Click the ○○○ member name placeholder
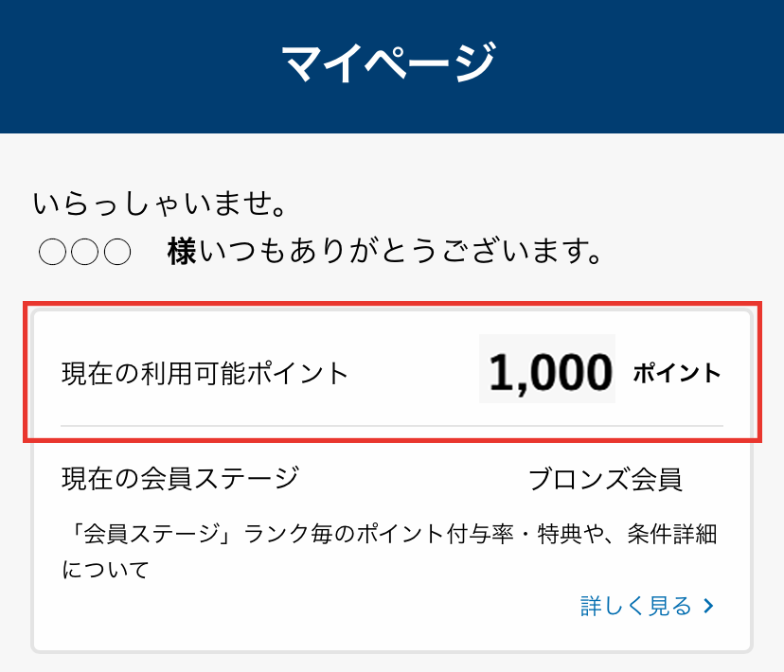This screenshot has width=784, height=672. coord(83,250)
